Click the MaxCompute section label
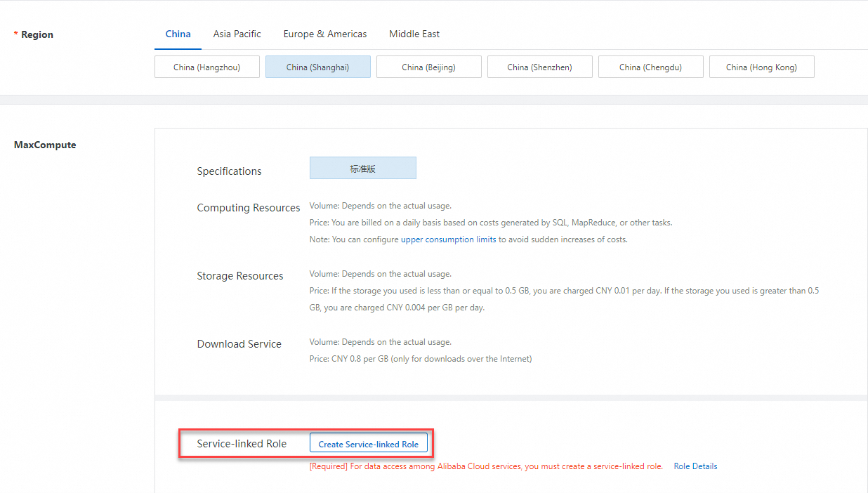 tap(45, 145)
